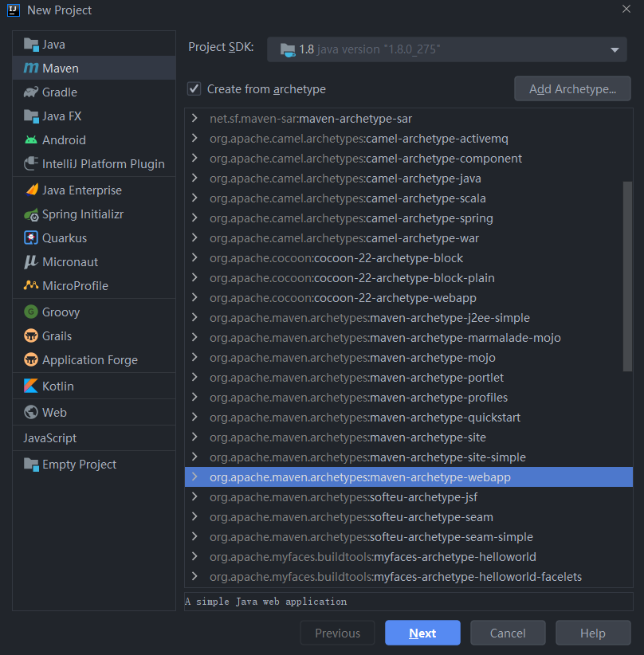Image resolution: width=644 pixels, height=655 pixels.
Task: Click the Empty Project folder icon
Action: coord(31,464)
